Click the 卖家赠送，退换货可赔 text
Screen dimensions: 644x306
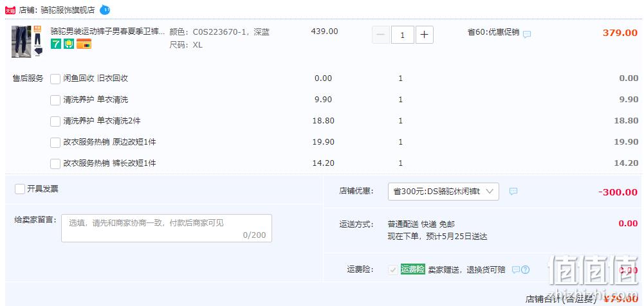point(466,269)
